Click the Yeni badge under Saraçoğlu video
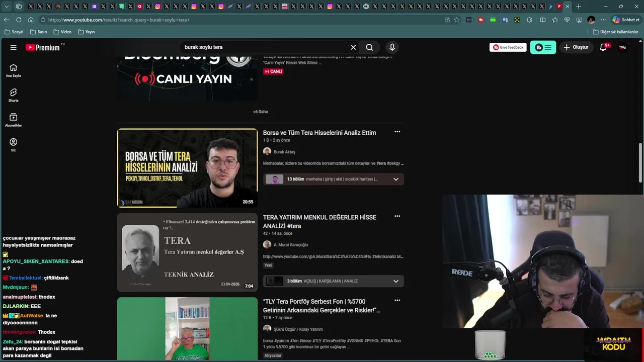Image resolution: width=644 pixels, height=362 pixels. point(268,265)
